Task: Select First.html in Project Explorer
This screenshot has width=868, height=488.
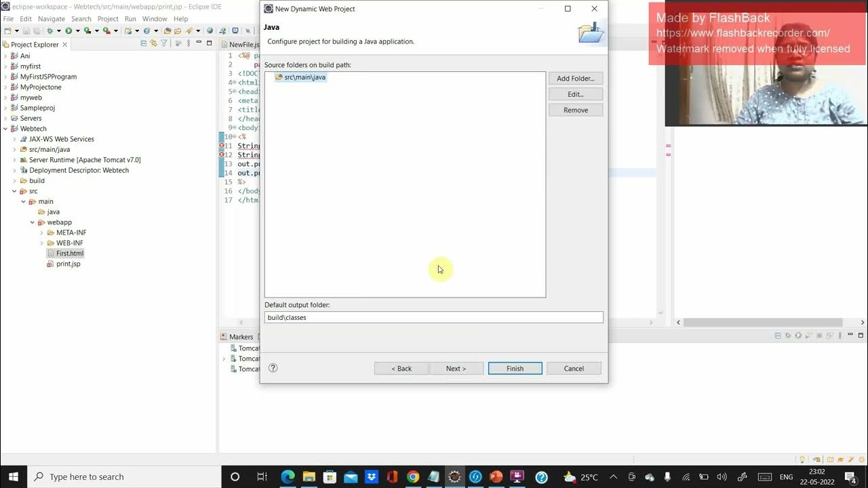Action: (65, 253)
